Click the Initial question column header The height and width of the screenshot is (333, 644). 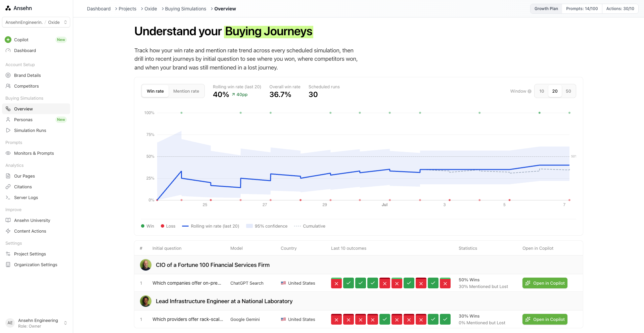click(167, 248)
